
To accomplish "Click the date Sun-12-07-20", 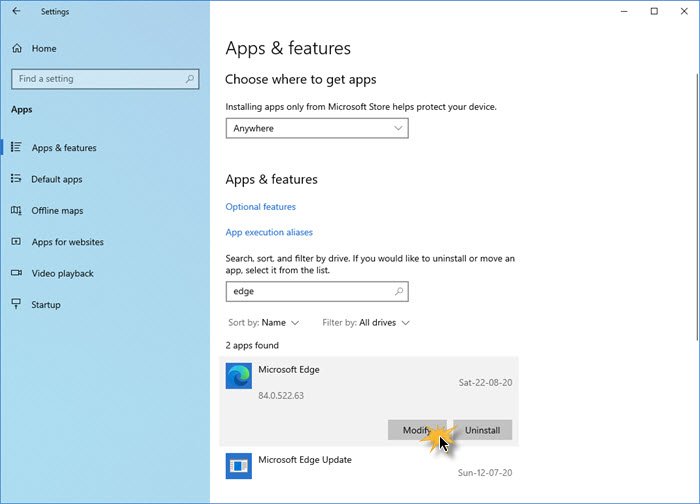I will click(485, 473).
